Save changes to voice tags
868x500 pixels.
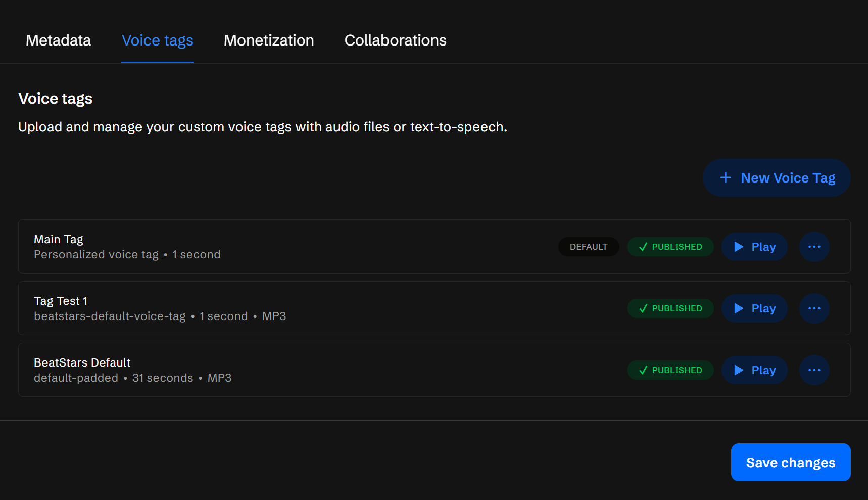point(790,463)
